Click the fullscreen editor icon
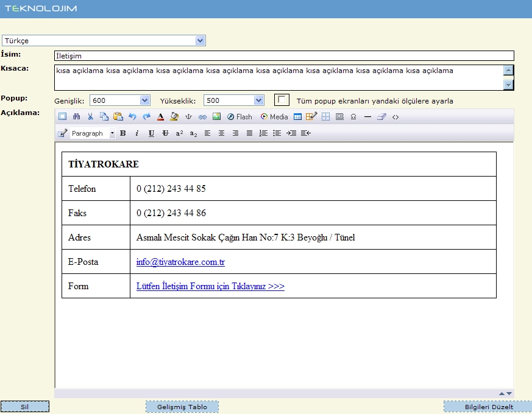Viewport: 532px width, 414px height. click(62, 117)
